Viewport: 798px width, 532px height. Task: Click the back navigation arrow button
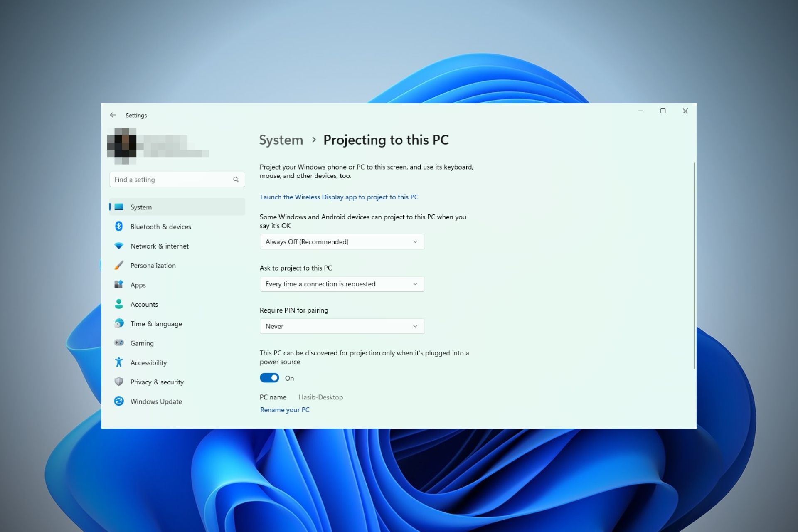tap(113, 115)
